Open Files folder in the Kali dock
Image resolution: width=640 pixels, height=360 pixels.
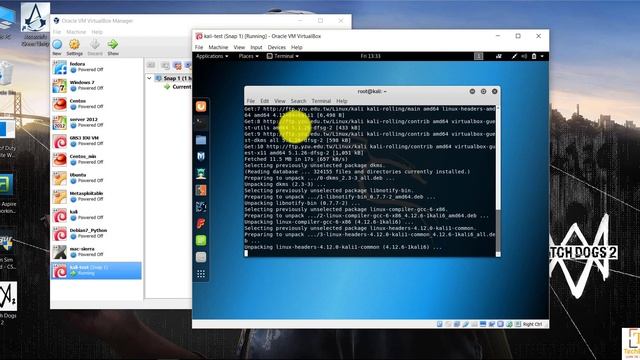point(201,140)
